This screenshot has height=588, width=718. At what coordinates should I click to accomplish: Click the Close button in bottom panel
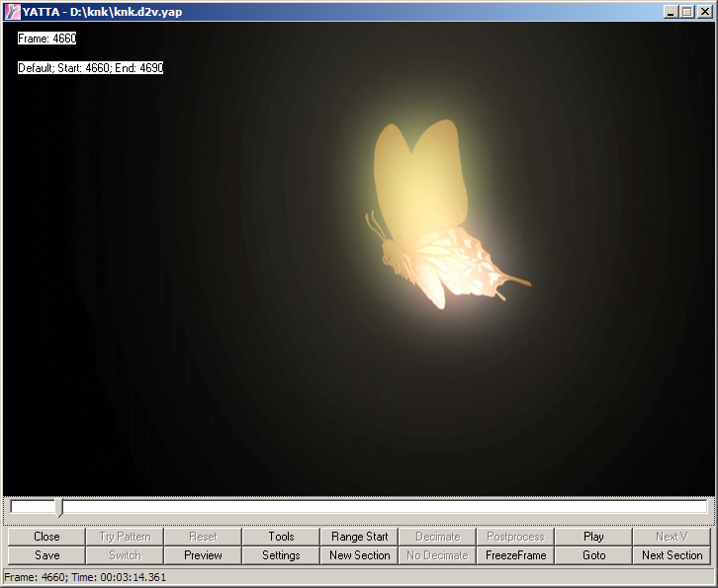[46, 537]
